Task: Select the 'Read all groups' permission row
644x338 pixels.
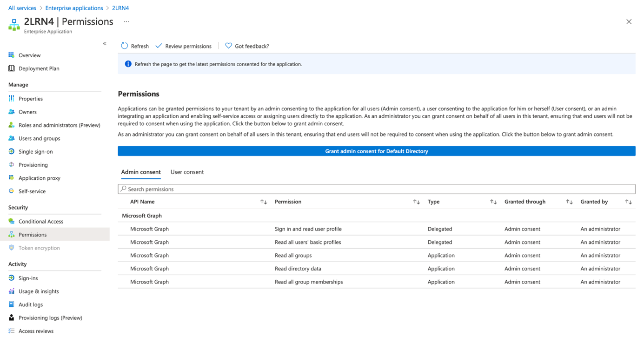Action: (x=377, y=255)
